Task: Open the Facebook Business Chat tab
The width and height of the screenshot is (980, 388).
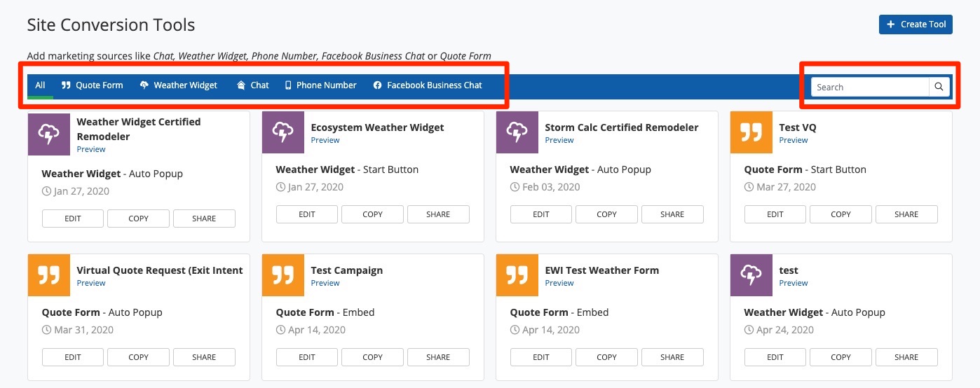Action: [428, 85]
